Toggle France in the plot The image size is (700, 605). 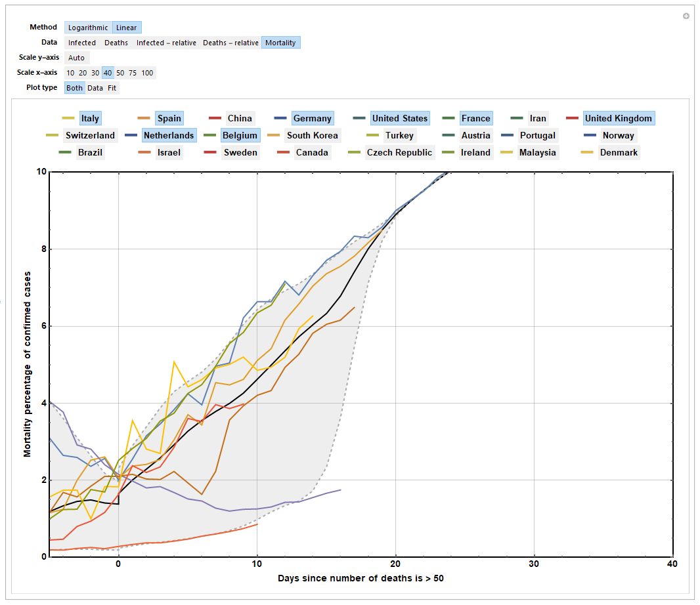pyautogui.click(x=476, y=119)
